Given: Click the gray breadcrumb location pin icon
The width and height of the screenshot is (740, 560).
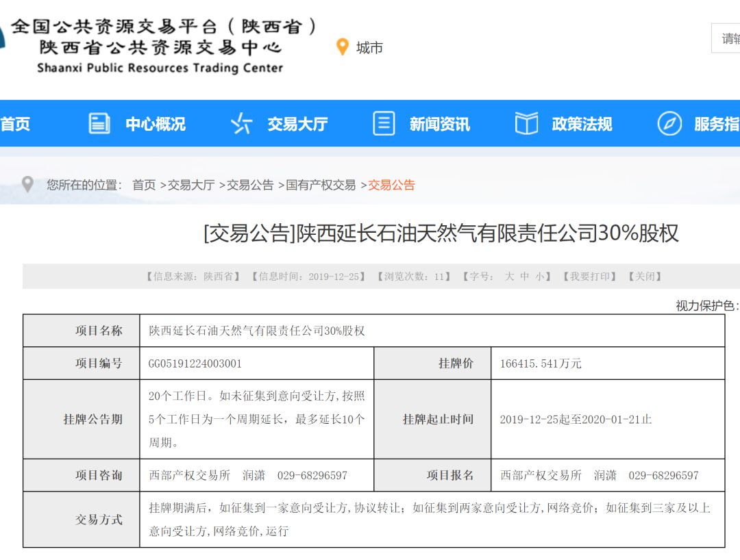Looking at the screenshot, I should pyautogui.click(x=28, y=184).
